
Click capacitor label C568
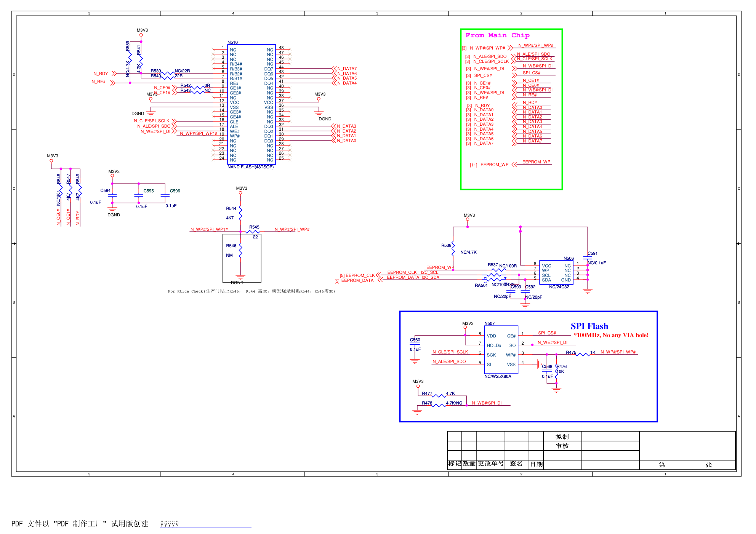pos(547,366)
